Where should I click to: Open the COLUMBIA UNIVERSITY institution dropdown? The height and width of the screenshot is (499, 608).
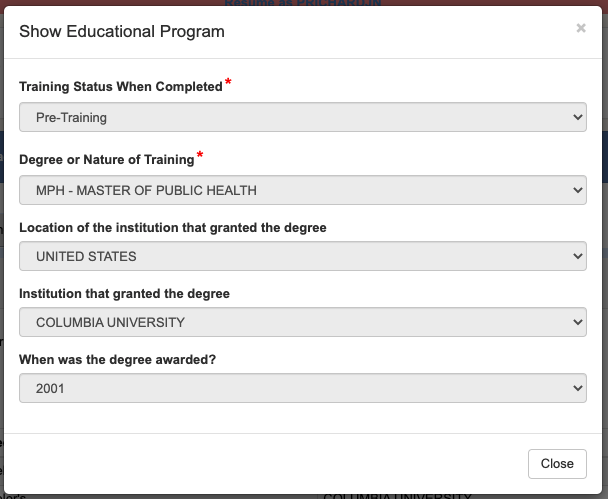(x=302, y=322)
